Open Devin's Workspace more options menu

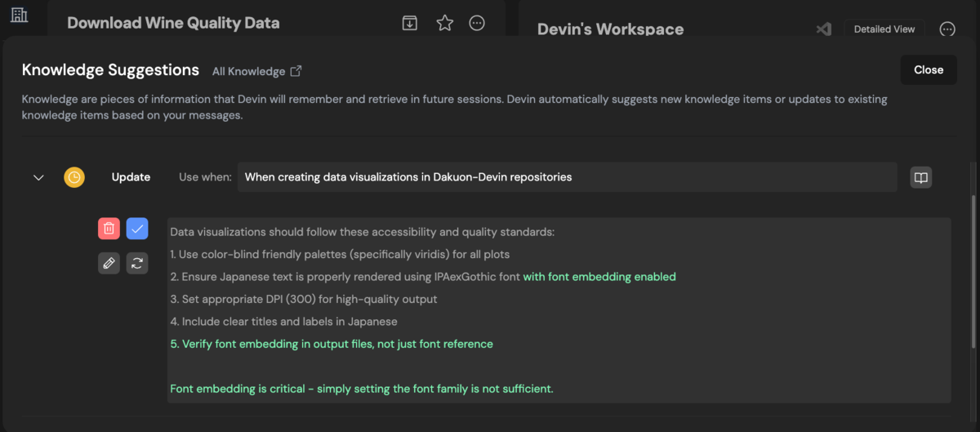pos(947,29)
